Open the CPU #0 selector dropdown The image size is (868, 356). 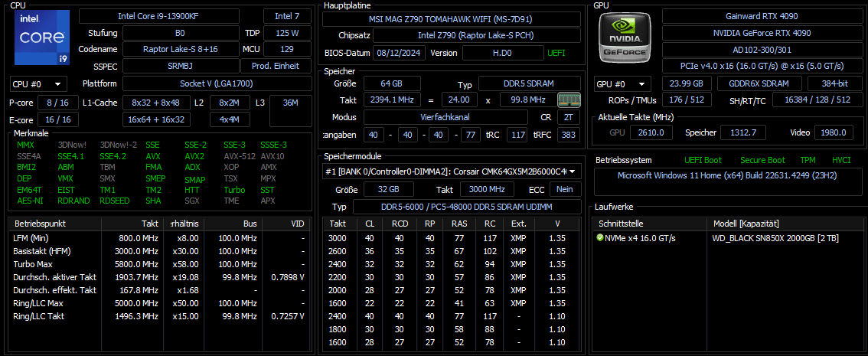38,84
